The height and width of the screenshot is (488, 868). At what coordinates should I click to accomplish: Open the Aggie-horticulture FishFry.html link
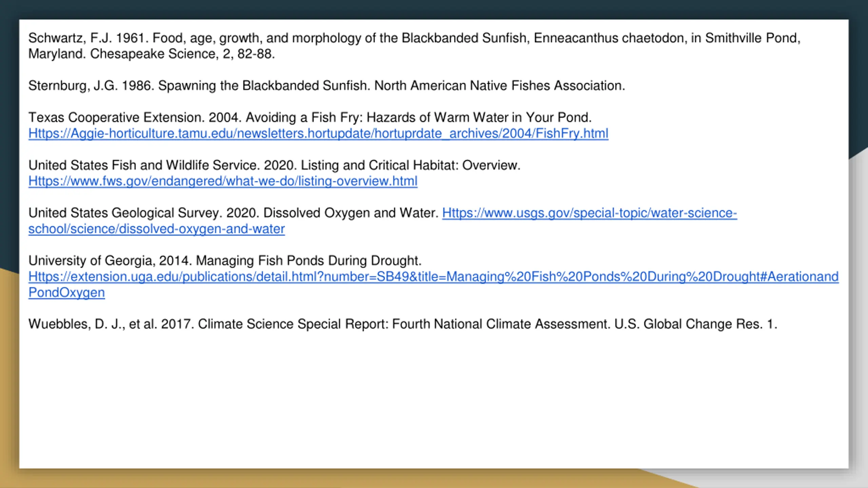(318, 134)
